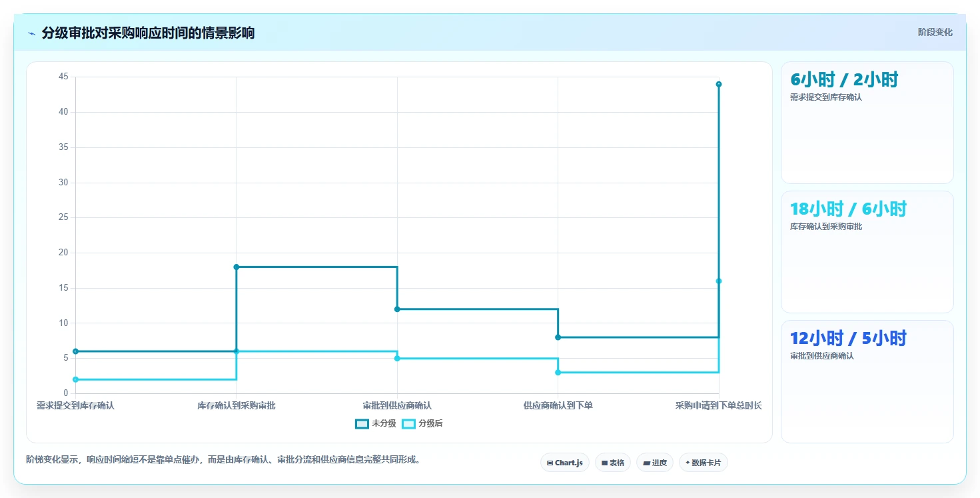Click the 需求提交到库存确认 x-axis label
980x498 pixels.
point(75,405)
